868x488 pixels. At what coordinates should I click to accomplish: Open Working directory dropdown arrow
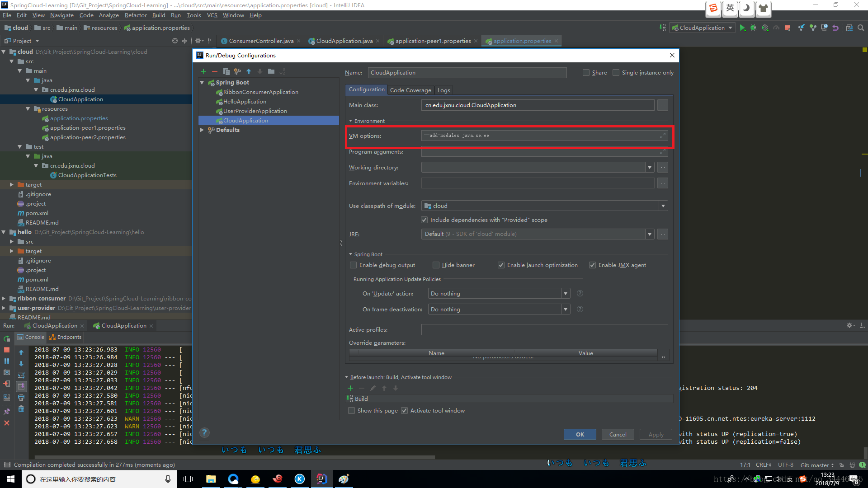650,168
